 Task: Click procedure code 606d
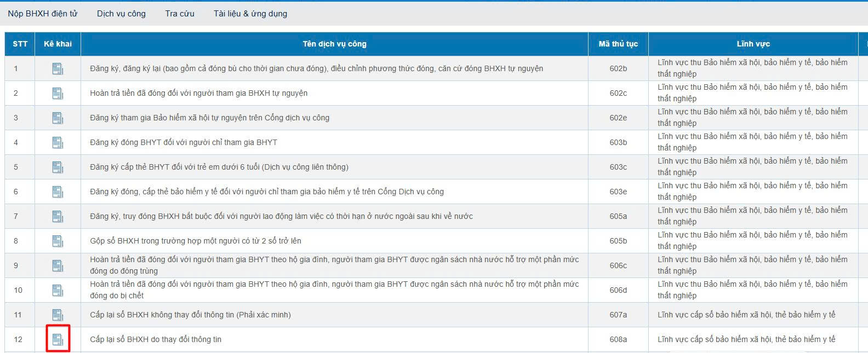(x=618, y=290)
